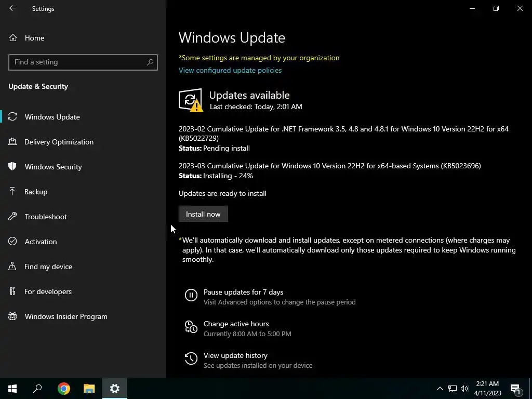Open the Action Center notifications

[x=515, y=389]
